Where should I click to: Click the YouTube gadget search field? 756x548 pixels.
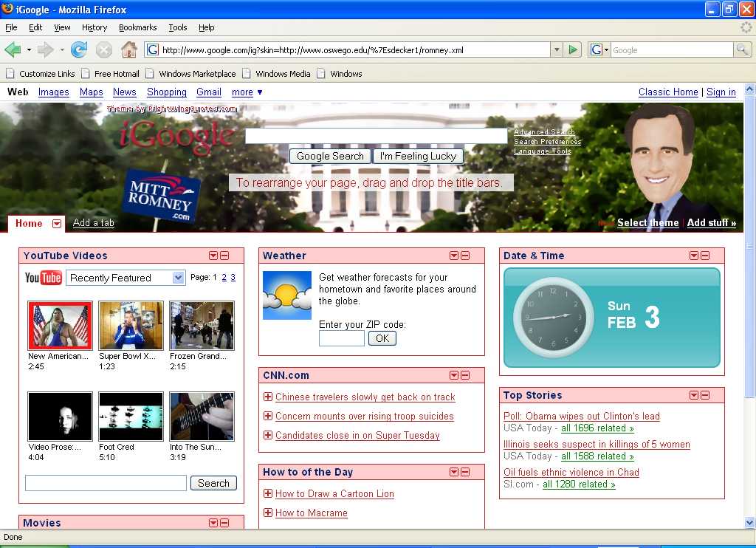tap(106, 483)
